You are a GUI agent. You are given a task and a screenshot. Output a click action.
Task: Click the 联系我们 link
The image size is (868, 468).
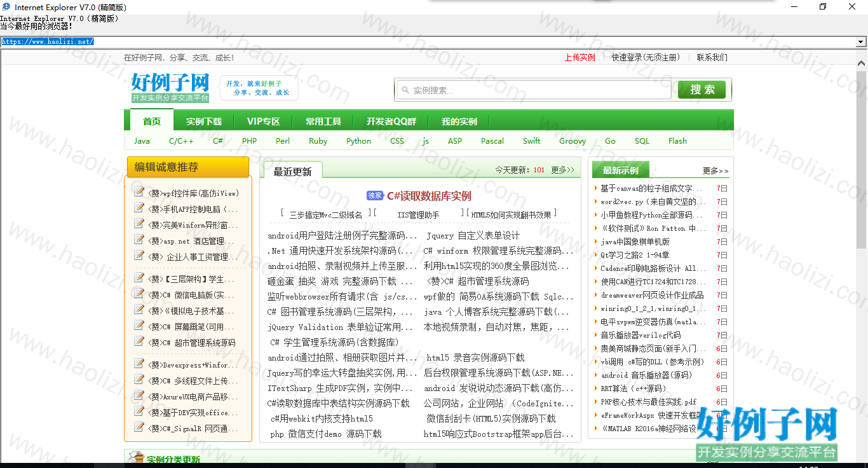tap(712, 57)
